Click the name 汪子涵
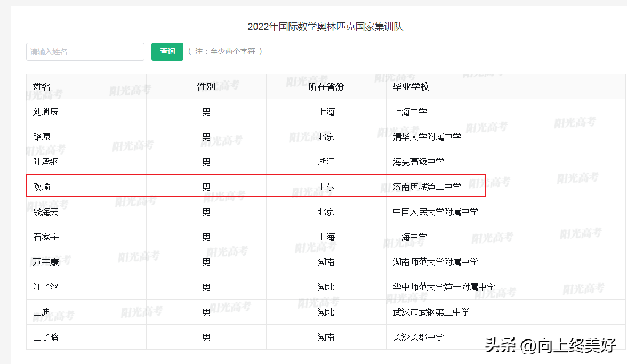This screenshot has height=364, width=627. pyautogui.click(x=46, y=287)
